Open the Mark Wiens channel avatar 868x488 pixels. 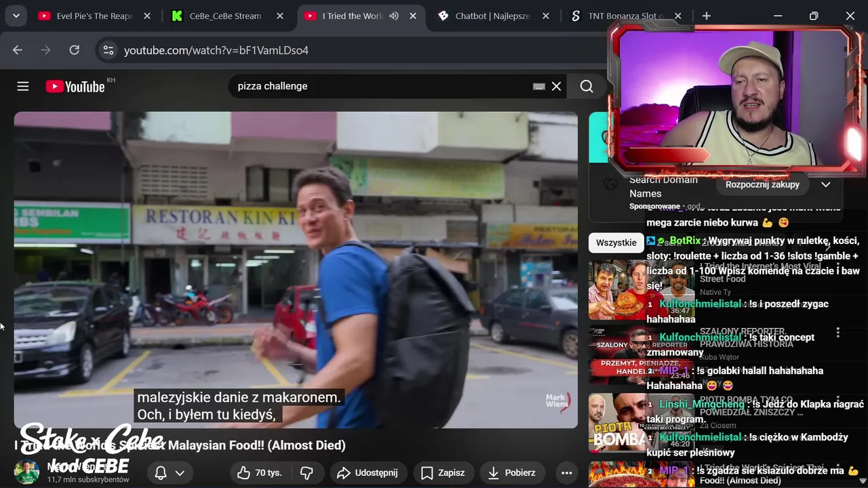tap(27, 471)
